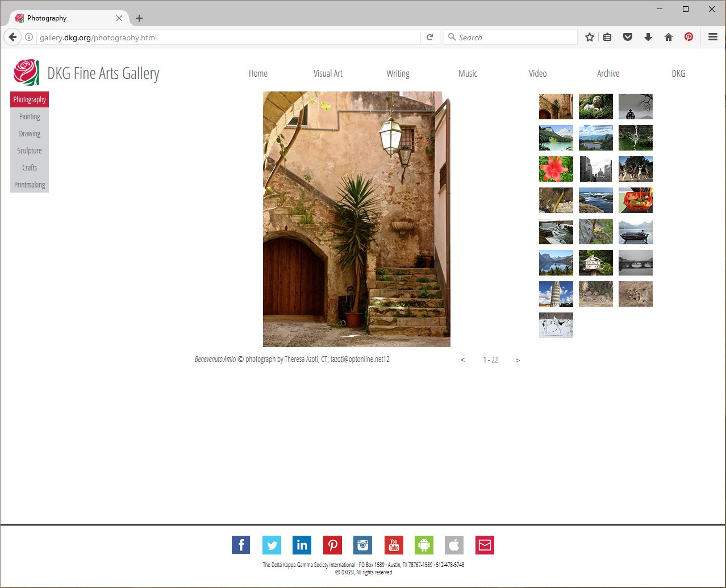Select the Photography browser tab
The image size is (726, 588).
(68, 18)
